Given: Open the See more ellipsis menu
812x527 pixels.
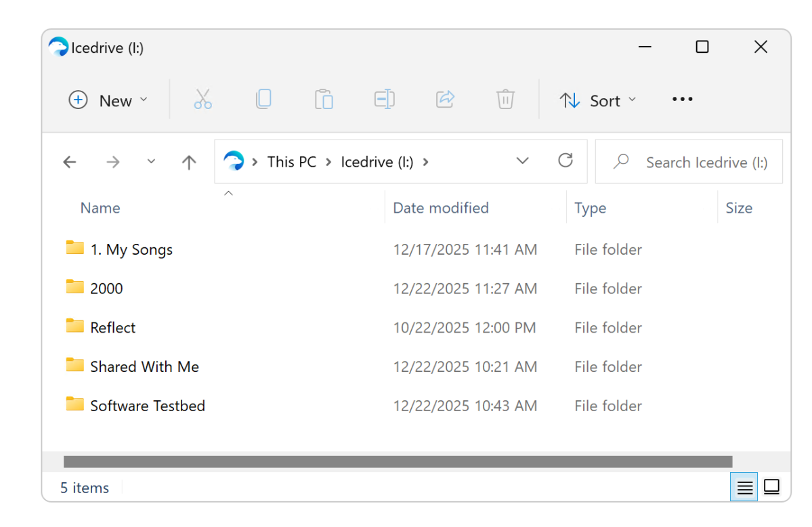Looking at the screenshot, I should pos(682,100).
